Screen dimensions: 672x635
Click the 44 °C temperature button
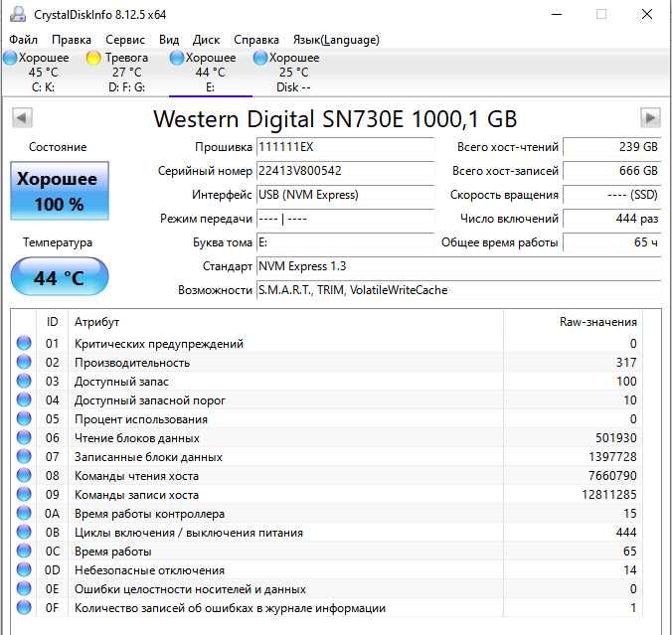click(x=59, y=277)
